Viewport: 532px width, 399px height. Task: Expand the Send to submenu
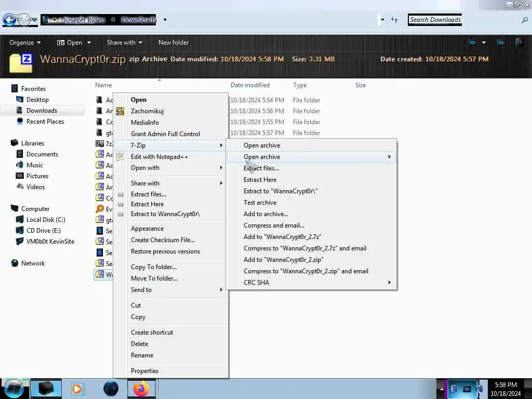tap(170, 290)
